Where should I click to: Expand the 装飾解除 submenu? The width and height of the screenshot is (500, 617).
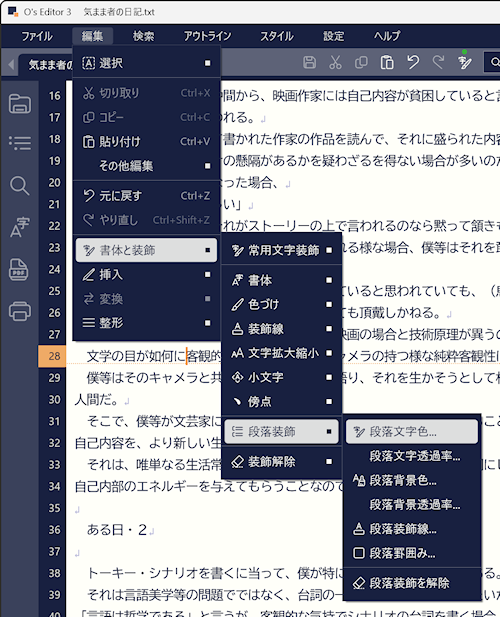(x=281, y=462)
